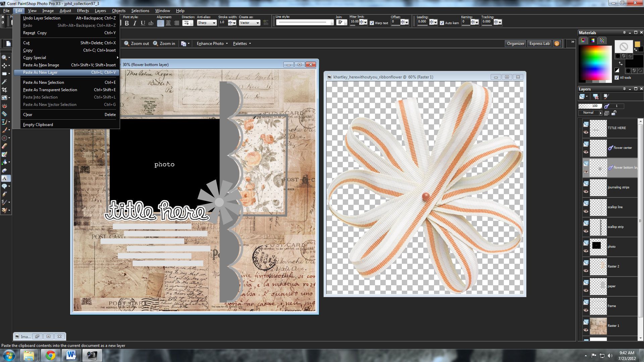The height and width of the screenshot is (362, 644).
Task: Hide the flower center layer
Action: point(586,152)
